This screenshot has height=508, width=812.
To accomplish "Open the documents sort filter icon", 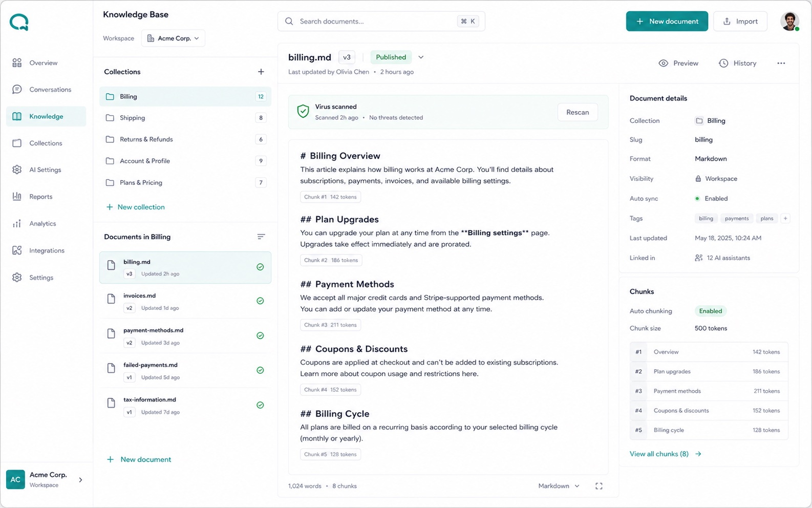I will (x=261, y=237).
